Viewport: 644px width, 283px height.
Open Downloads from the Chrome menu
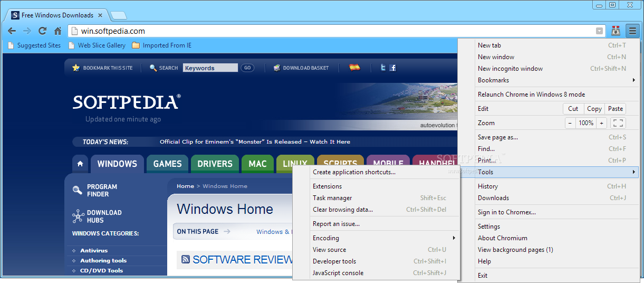click(549, 198)
